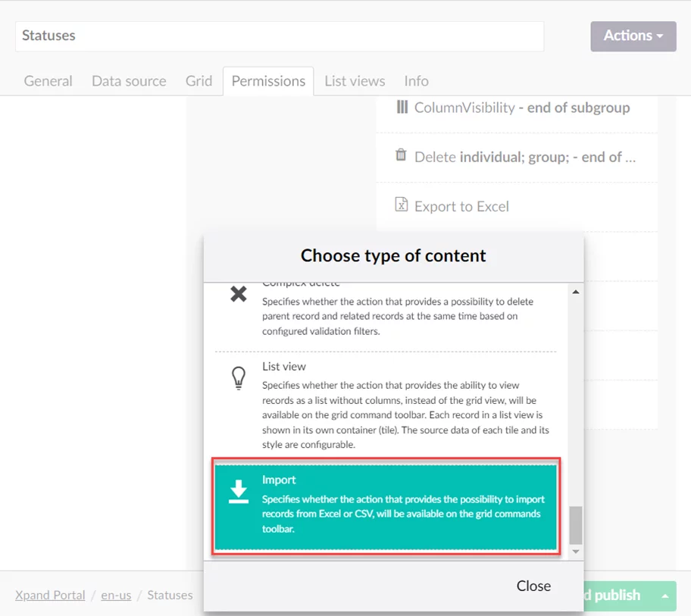
Task: Select the List view lightbulb icon
Action: pos(239,378)
